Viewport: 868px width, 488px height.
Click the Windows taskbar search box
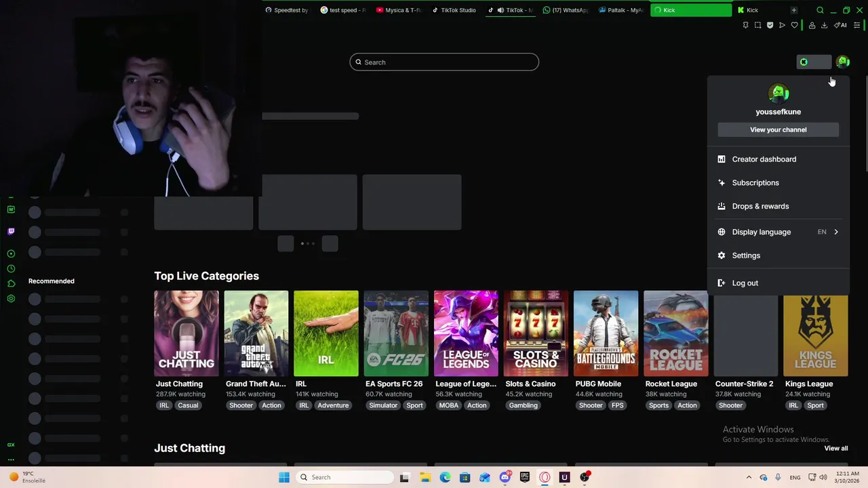pyautogui.click(x=345, y=477)
